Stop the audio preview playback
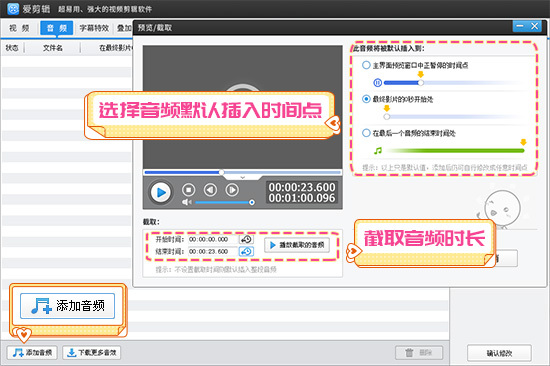Screen dimensions: 550x366 coord(188,190)
